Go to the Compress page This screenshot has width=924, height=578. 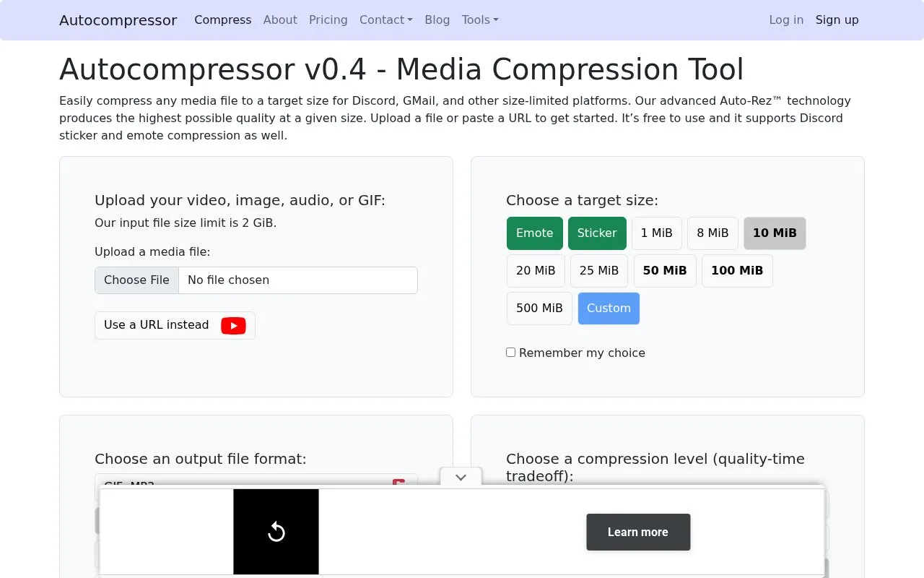(223, 20)
